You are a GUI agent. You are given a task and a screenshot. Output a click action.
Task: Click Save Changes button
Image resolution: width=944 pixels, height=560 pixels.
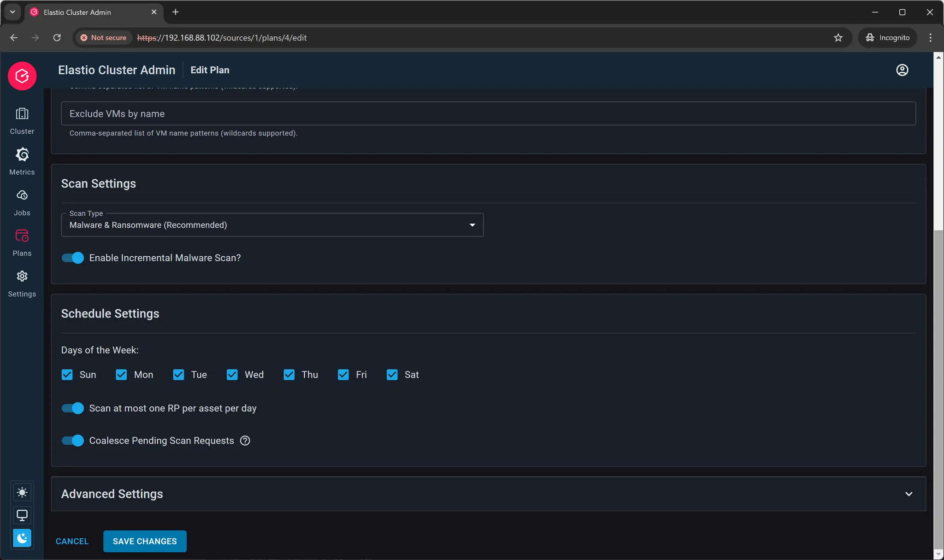click(x=145, y=542)
